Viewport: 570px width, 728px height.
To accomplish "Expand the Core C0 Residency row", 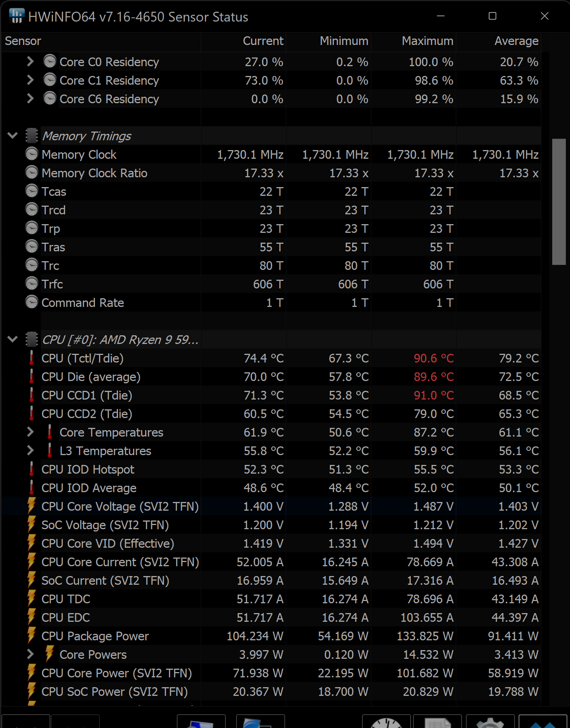I will click(30, 62).
